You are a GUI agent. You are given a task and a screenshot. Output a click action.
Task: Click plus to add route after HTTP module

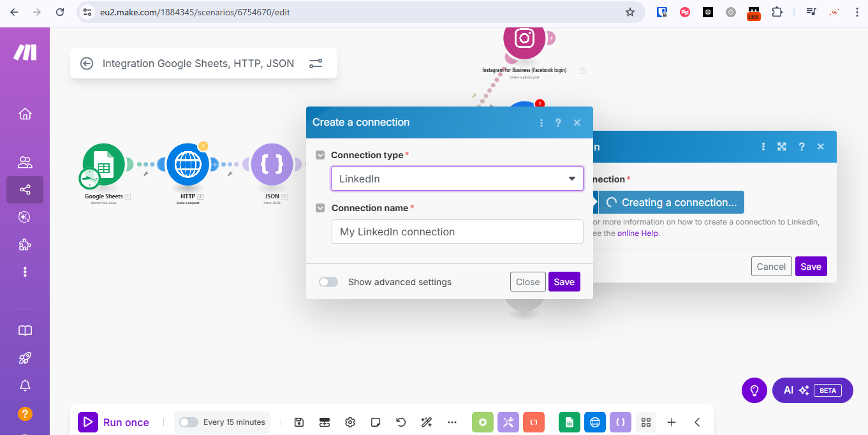215,165
